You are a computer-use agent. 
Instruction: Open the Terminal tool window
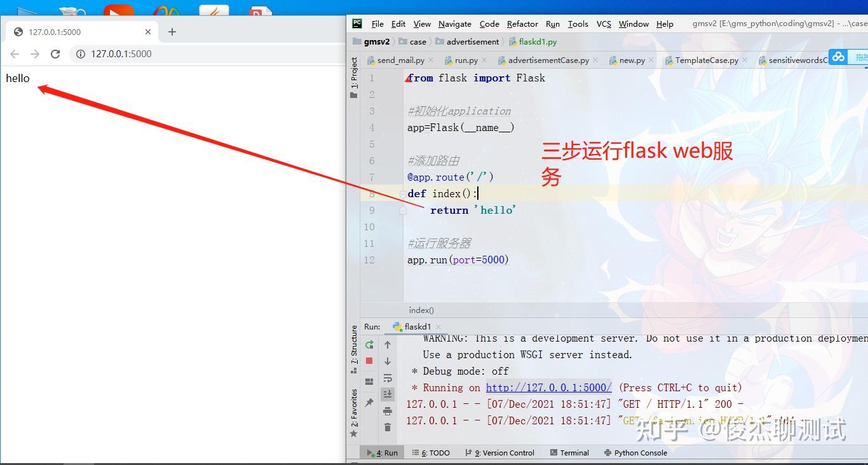point(569,453)
